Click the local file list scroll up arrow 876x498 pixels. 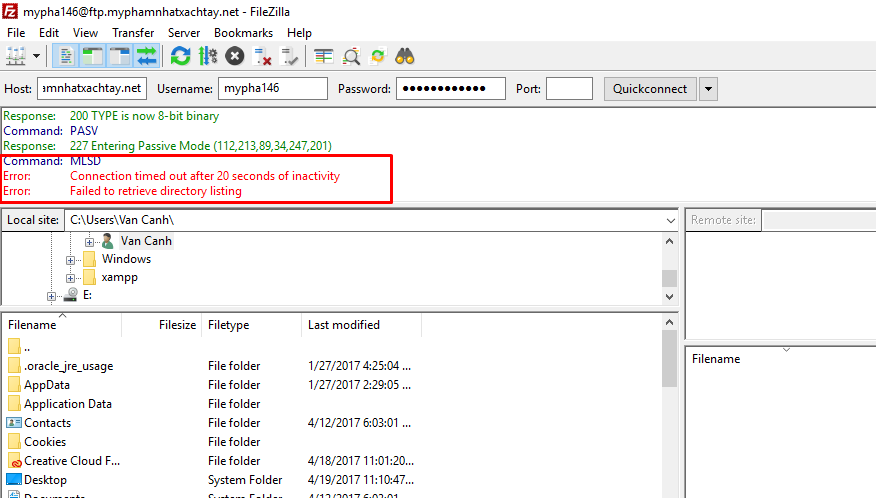point(669,322)
